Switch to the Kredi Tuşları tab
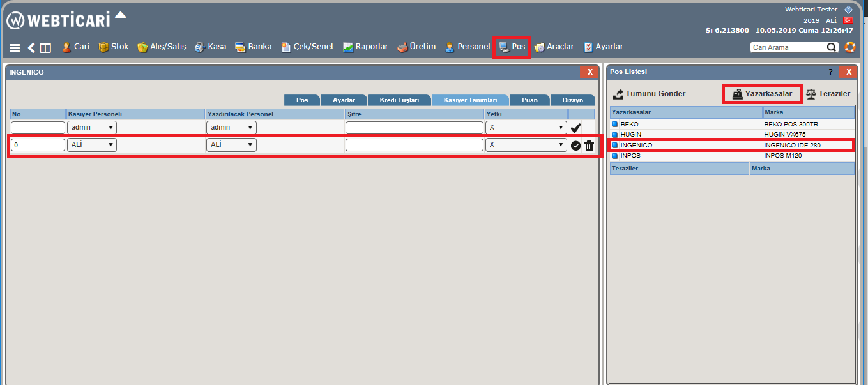The width and height of the screenshot is (868, 385). [400, 100]
